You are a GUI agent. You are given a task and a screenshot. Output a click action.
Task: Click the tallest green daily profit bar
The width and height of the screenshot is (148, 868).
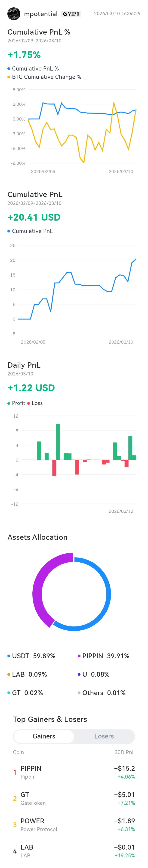click(58, 442)
